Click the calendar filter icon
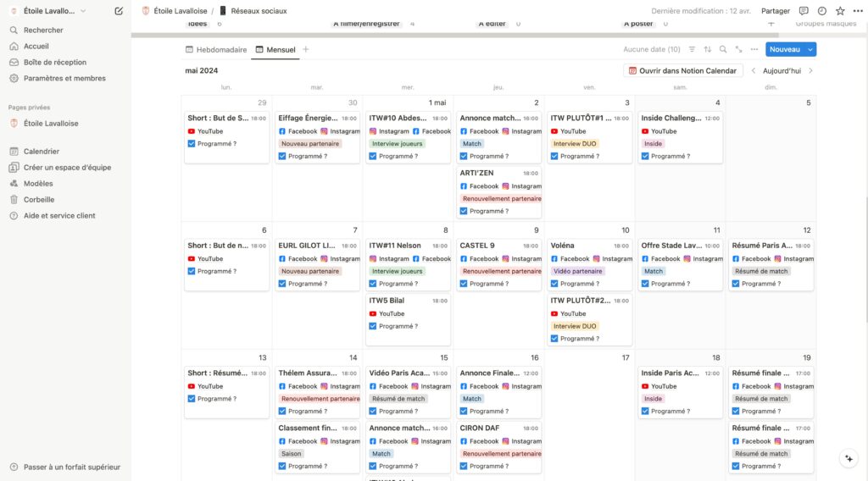The image size is (868, 481). (x=692, y=50)
